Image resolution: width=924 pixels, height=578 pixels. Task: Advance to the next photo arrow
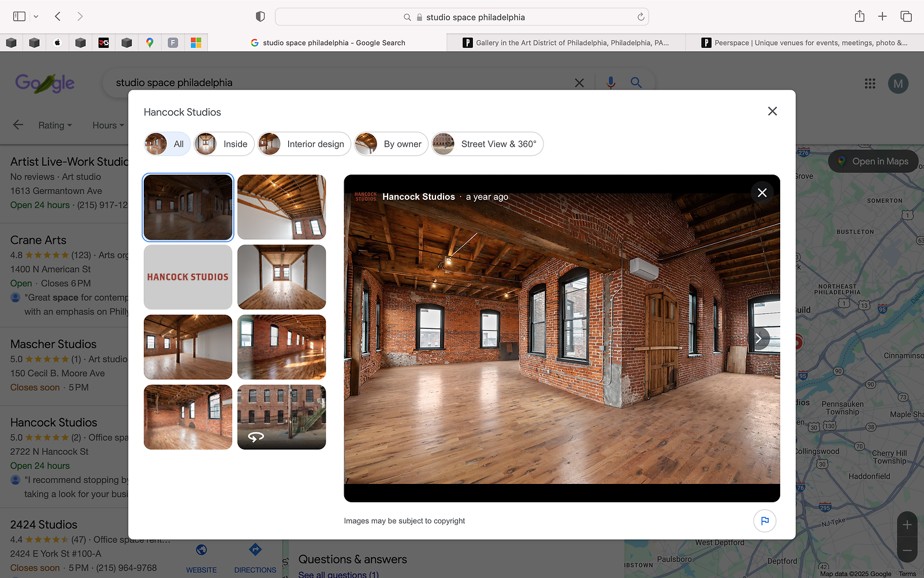point(759,339)
